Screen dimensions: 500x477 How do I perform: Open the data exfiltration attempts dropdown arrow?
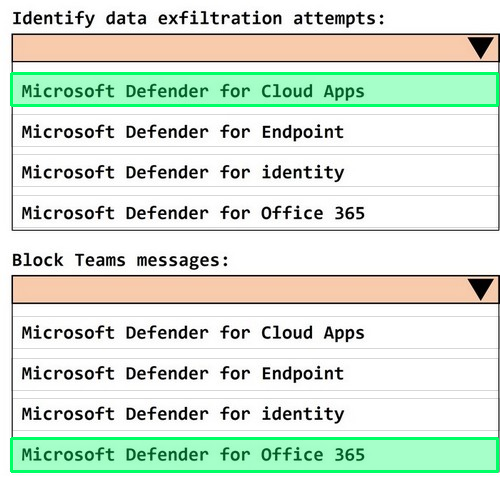point(480,48)
